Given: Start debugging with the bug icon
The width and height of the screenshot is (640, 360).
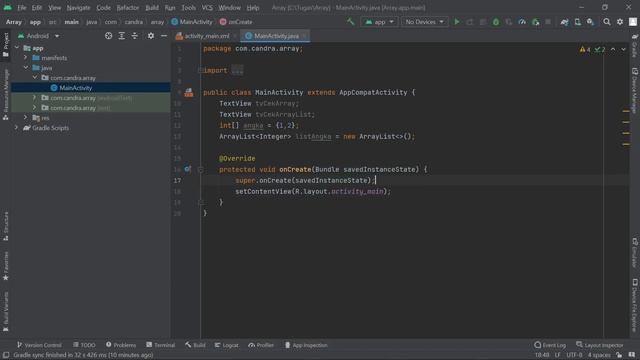Looking at the screenshot, I should point(496,22).
